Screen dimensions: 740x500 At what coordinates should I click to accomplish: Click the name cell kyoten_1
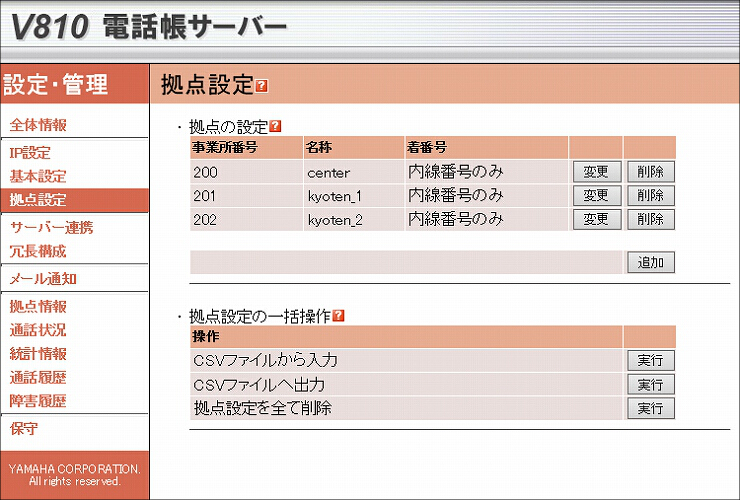click(354, 195)
